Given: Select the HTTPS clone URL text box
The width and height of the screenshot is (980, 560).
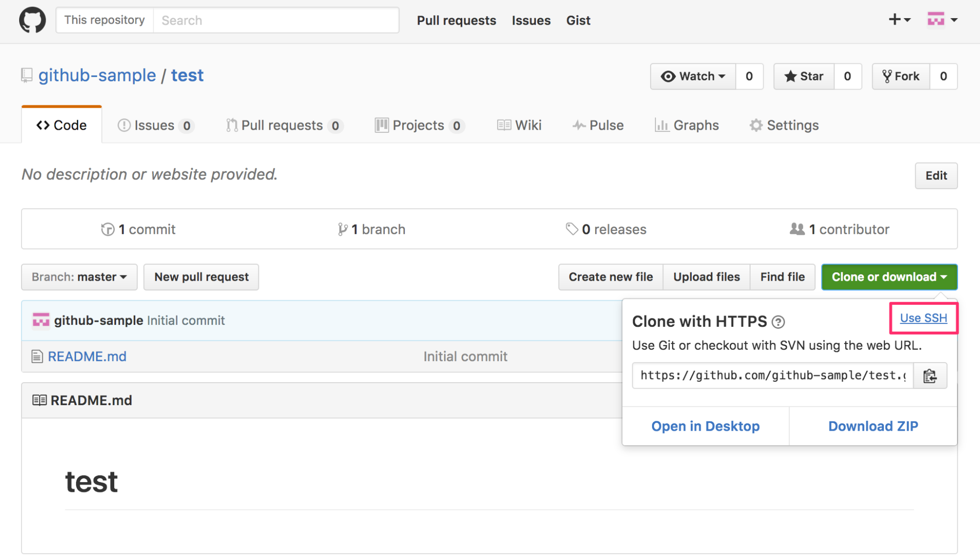Looking at the screenshot, I should click(x=772, y=376).
